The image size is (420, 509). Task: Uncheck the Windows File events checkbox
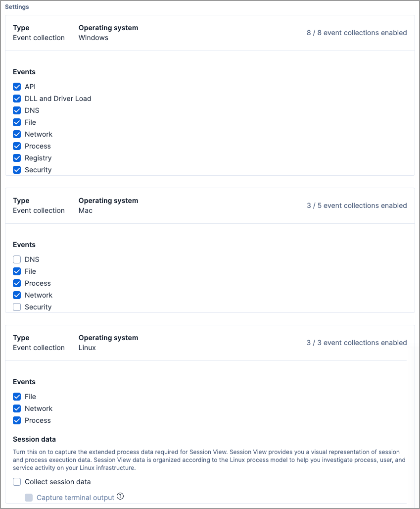[x=17, y=122]
